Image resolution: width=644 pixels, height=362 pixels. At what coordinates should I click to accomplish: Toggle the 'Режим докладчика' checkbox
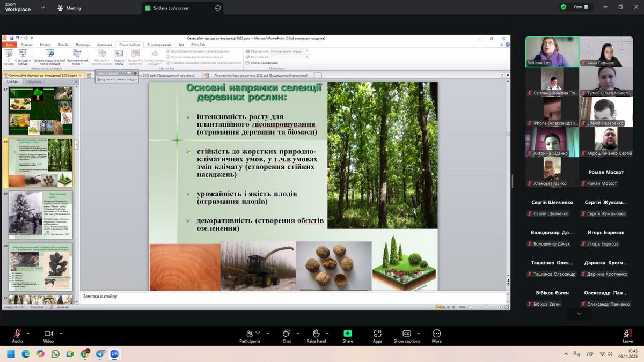247,63
